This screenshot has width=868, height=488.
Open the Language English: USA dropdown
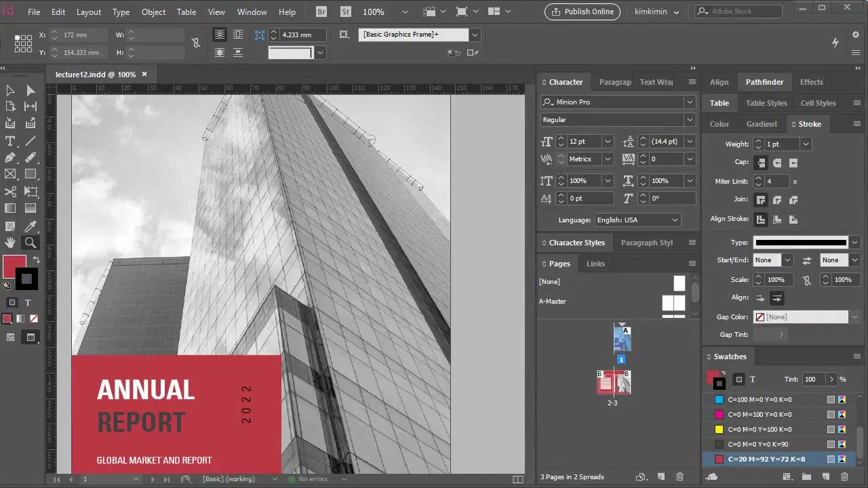(675, 220)
